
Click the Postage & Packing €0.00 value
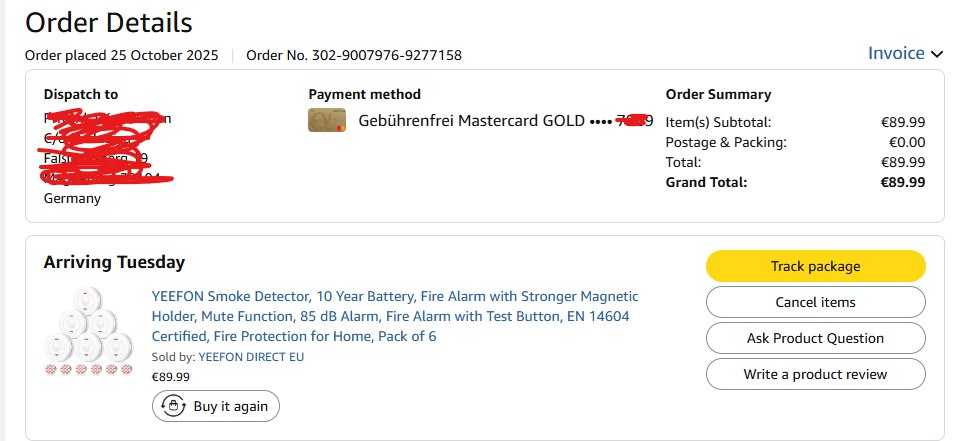(904, 142)
